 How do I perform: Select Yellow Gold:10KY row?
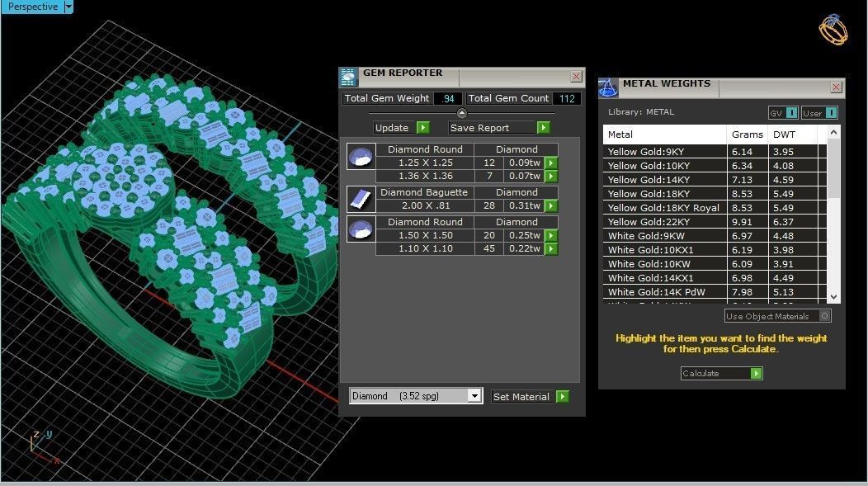[x=715, y=166]
